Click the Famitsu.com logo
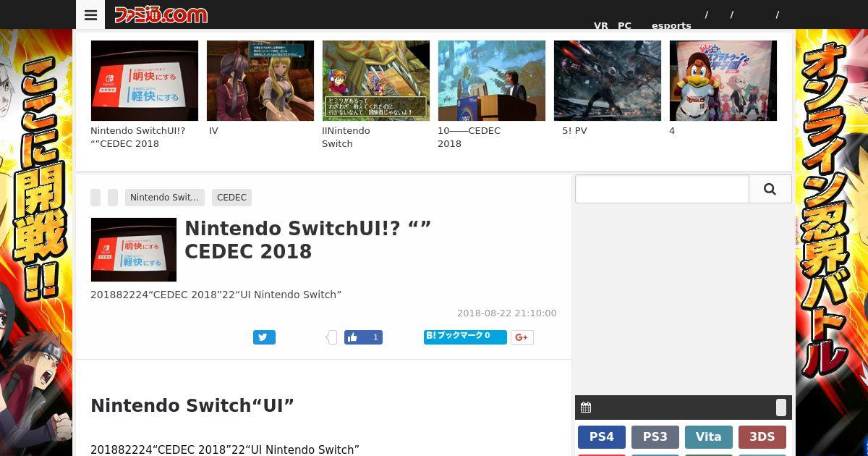The width and height of the screenshot is (868, 456). (x=161, y=14)
